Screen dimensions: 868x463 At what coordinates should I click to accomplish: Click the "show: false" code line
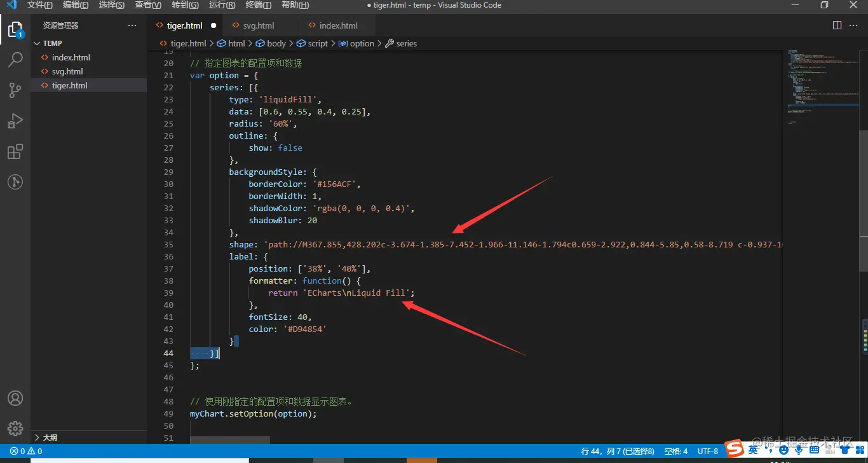(x=276, y=148)
